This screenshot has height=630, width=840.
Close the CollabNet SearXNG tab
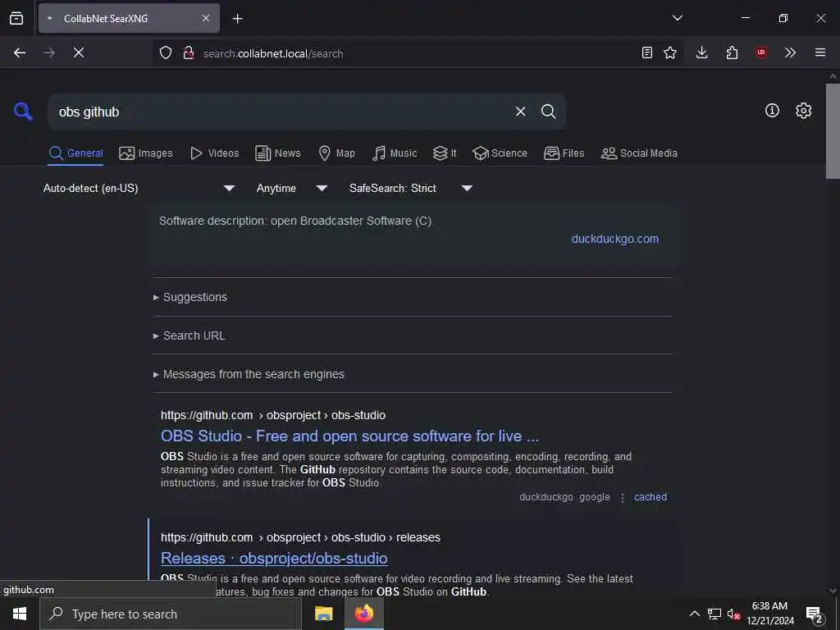coord(206,18)
